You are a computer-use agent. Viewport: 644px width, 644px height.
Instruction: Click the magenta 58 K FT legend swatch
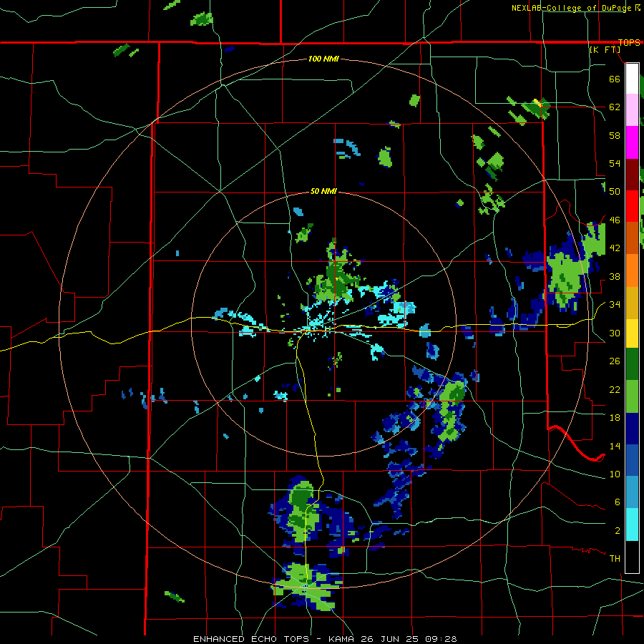point(632,142)
